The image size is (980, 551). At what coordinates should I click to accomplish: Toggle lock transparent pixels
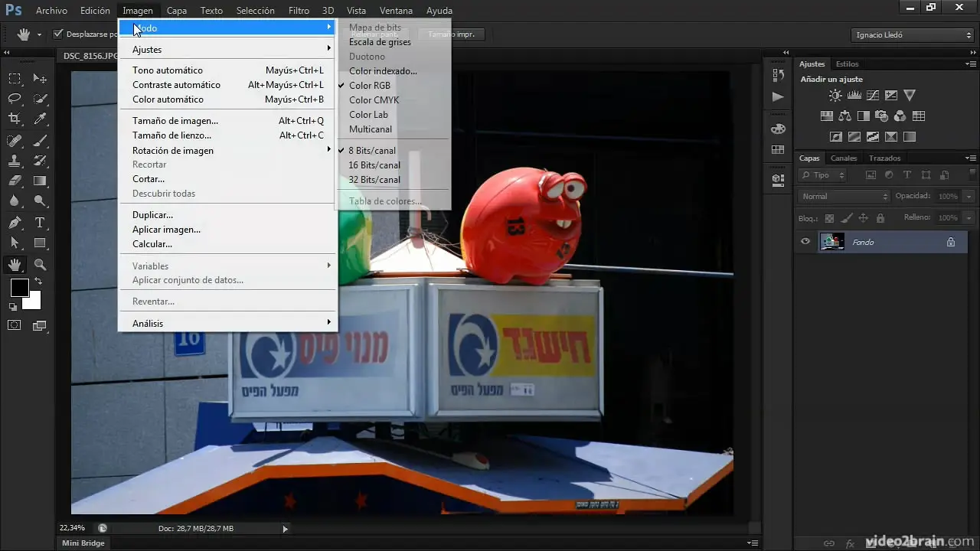(829, 218)
